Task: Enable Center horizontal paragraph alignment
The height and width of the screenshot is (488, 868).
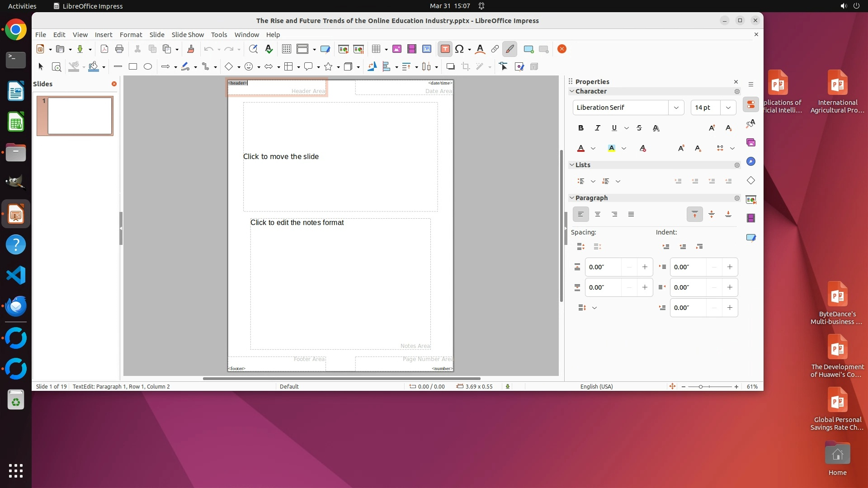Action: [x=598, y=215]
